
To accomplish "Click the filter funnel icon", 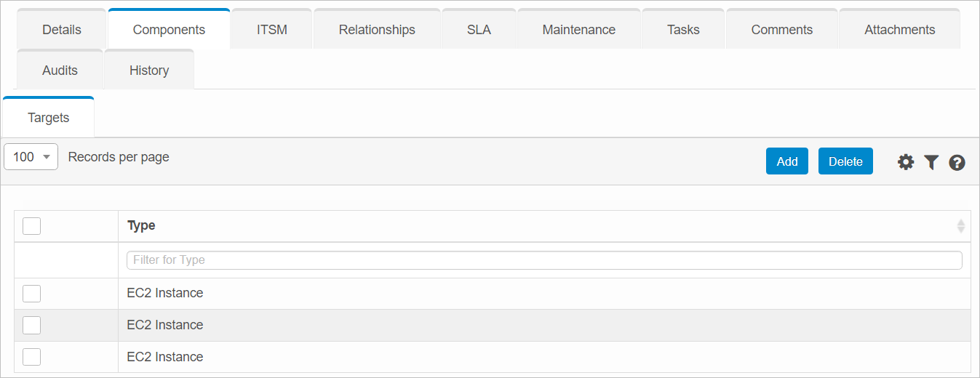I will [931, 162].
